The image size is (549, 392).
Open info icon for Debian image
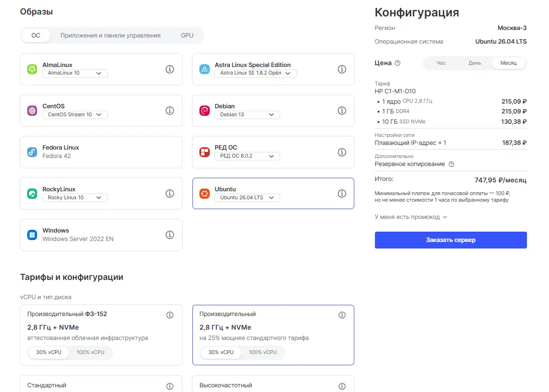(x=342, y=111)
